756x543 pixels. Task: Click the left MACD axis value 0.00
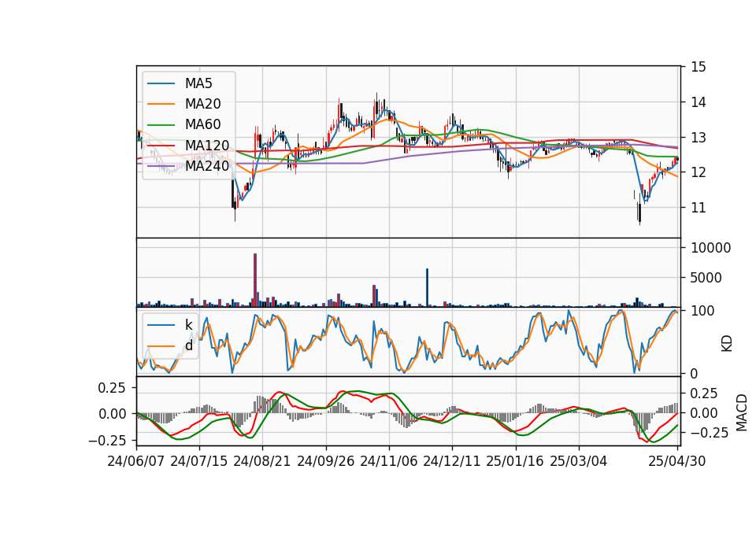click(113, 414)
